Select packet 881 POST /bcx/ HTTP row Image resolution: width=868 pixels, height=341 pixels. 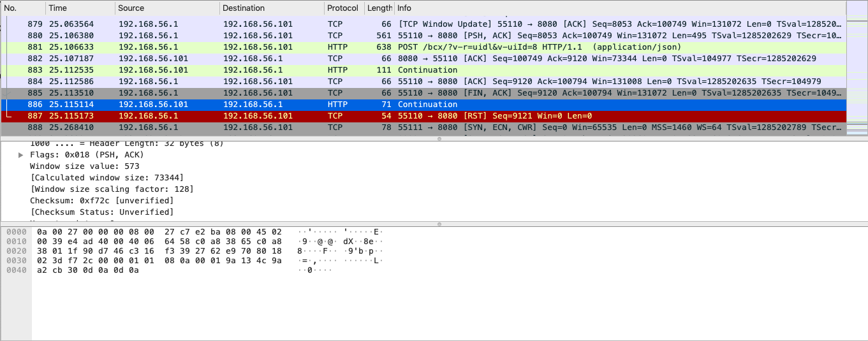423,47
